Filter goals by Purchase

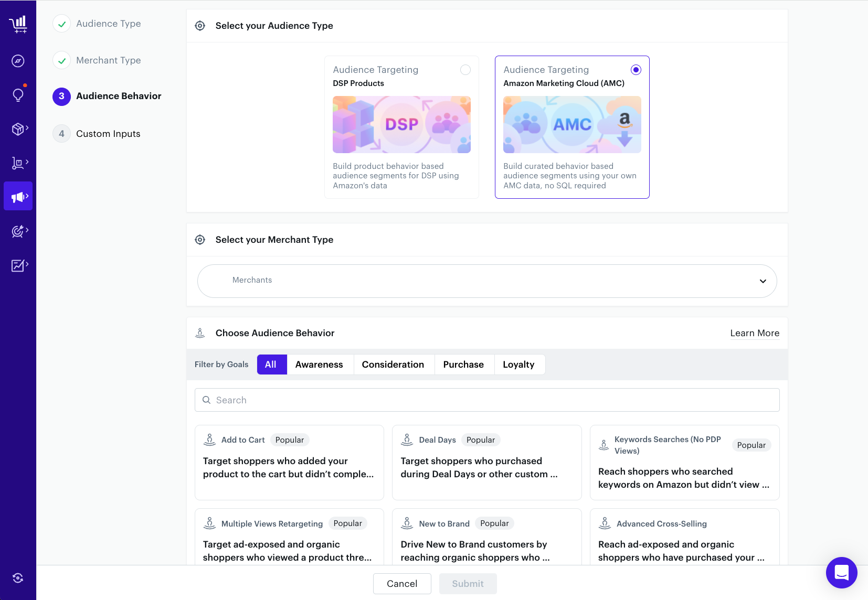click(x=463, y=365)
